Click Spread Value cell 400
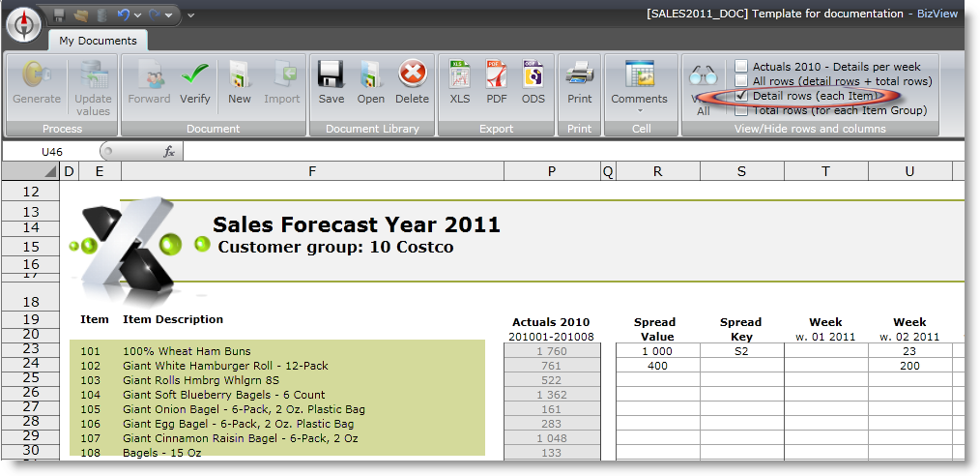980x476 pixels. point(658,366)
